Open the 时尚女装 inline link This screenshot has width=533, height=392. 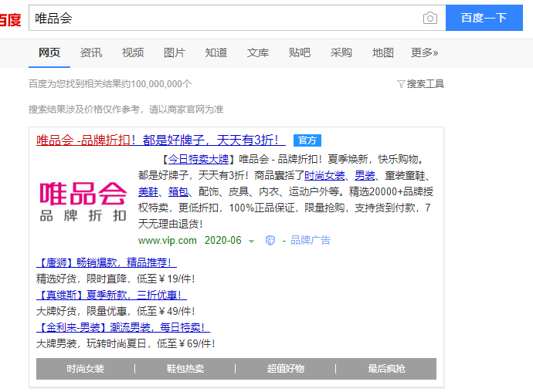(324, 175)
